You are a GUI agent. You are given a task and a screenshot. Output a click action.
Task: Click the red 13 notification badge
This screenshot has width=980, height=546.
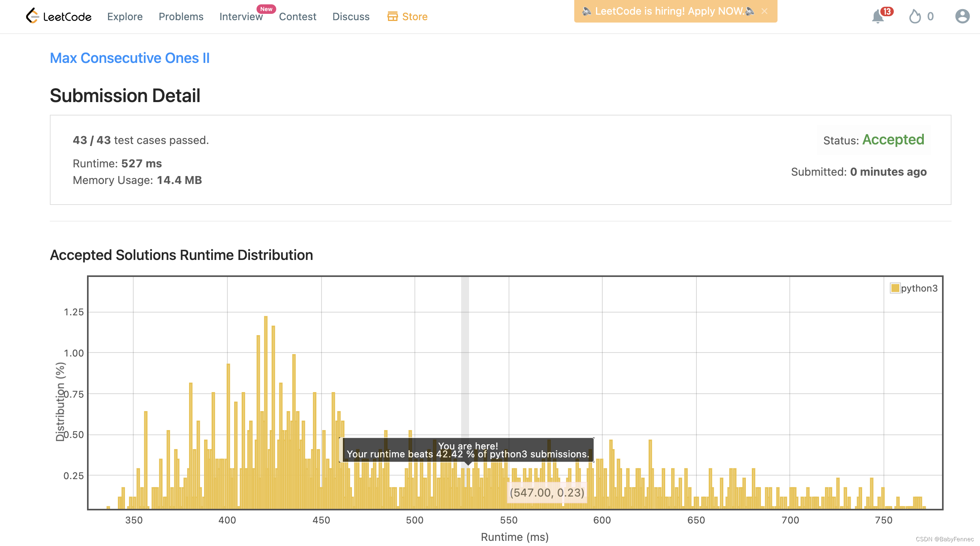point(887,11)
